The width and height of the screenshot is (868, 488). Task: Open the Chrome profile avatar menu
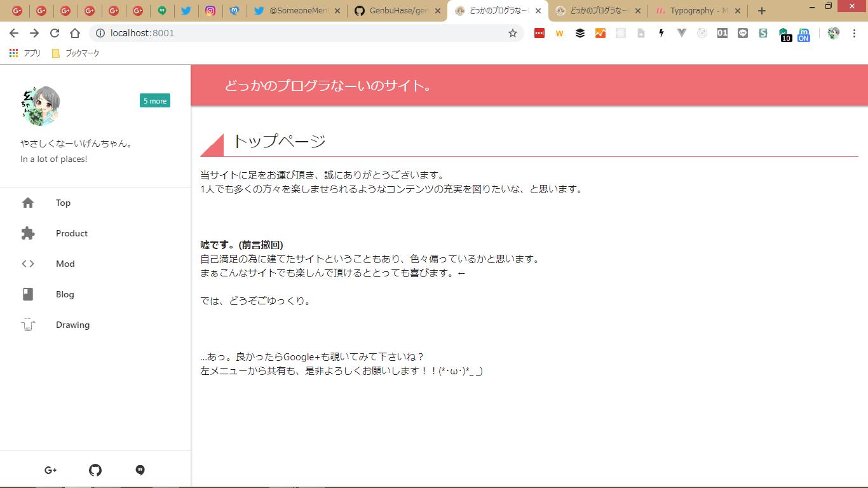[834, 33]
